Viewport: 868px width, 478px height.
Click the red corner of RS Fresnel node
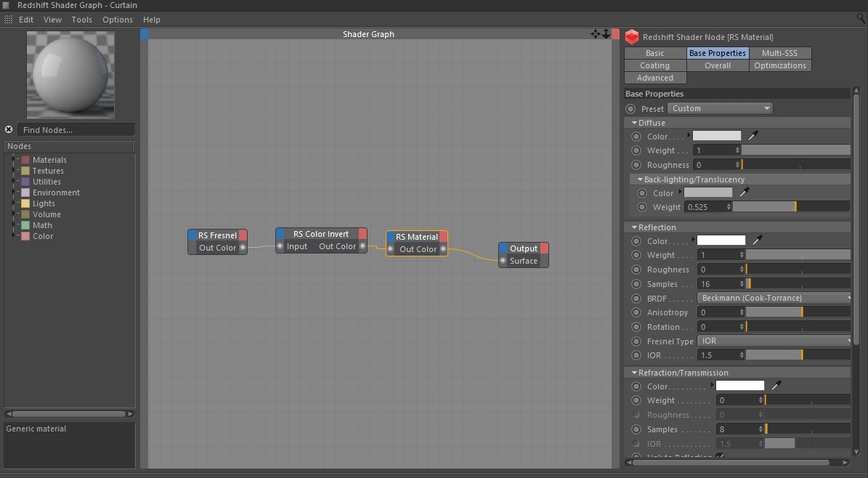click(243, 235)
